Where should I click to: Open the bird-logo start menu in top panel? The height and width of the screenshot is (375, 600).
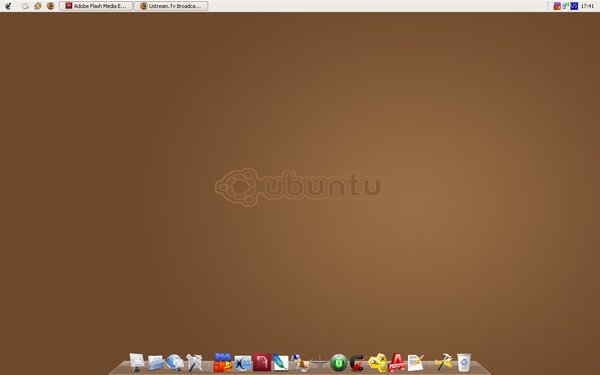(x=8, y=6)
